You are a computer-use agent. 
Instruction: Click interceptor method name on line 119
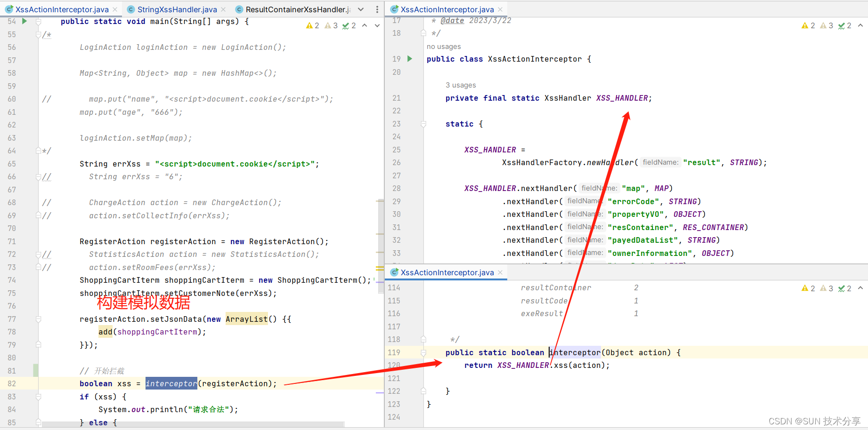coord(575,352)
